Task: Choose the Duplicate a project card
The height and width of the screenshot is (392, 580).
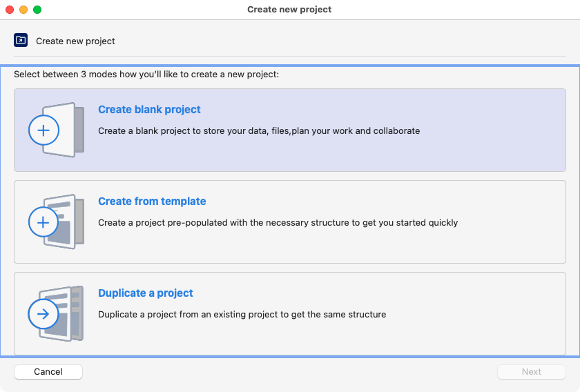Action: pos(290,313)
